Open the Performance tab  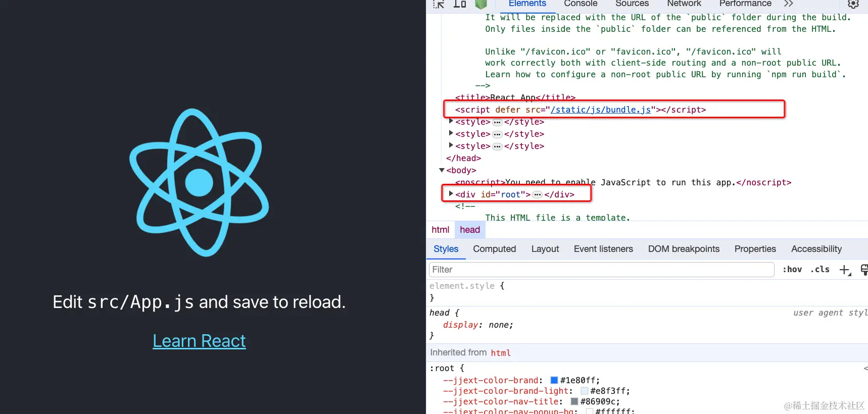(x=745, y=4)
